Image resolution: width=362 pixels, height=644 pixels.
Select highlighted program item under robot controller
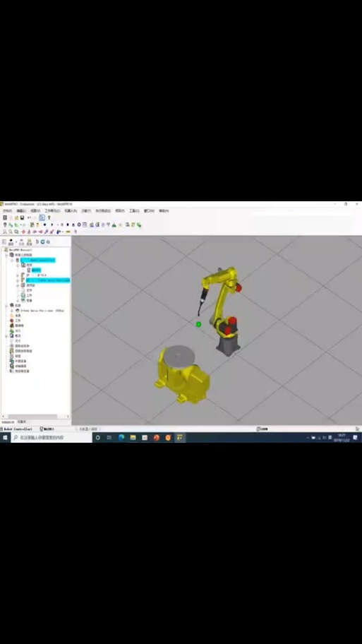pyautogui.click(x=36, y=270)
